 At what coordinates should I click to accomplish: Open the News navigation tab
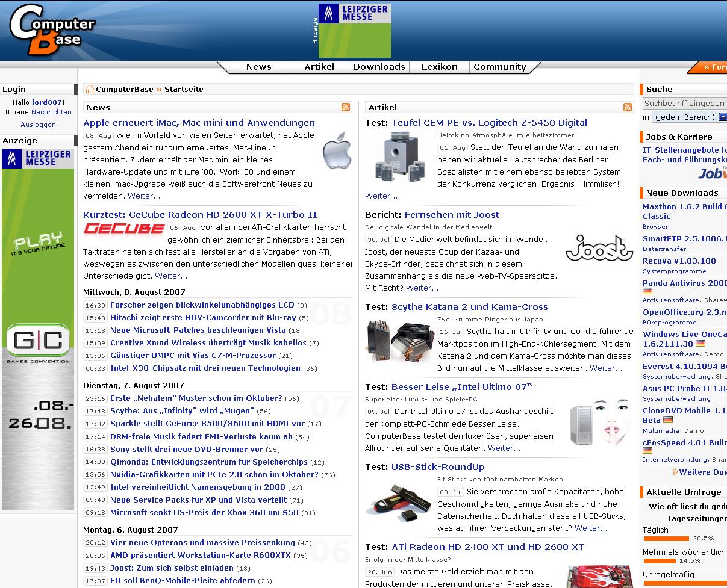click(259, 67)
